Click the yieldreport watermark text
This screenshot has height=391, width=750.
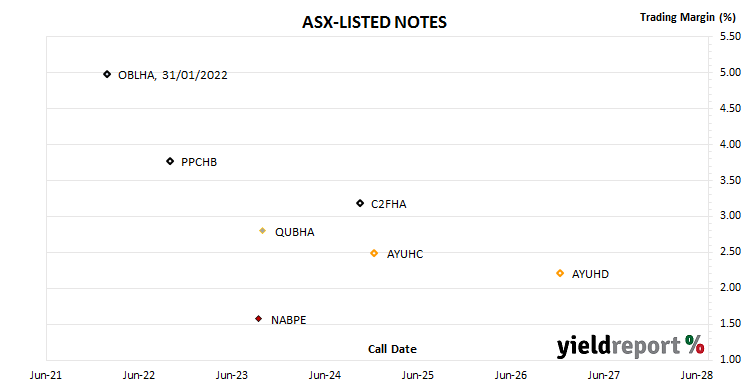618,346
